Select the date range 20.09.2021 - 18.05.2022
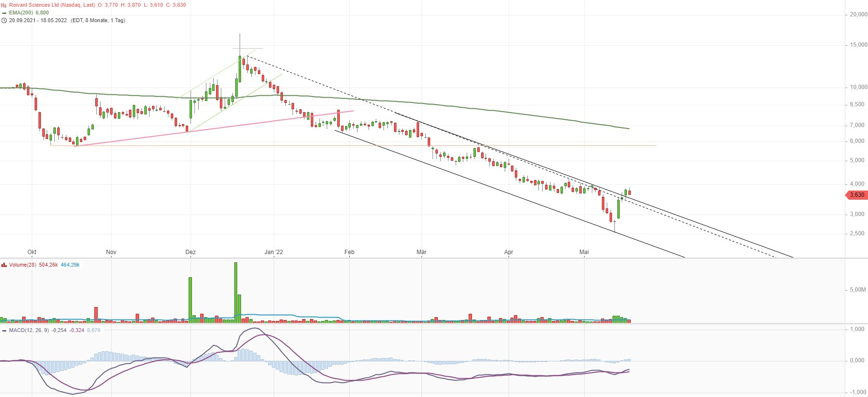 (x=38, y=21)
